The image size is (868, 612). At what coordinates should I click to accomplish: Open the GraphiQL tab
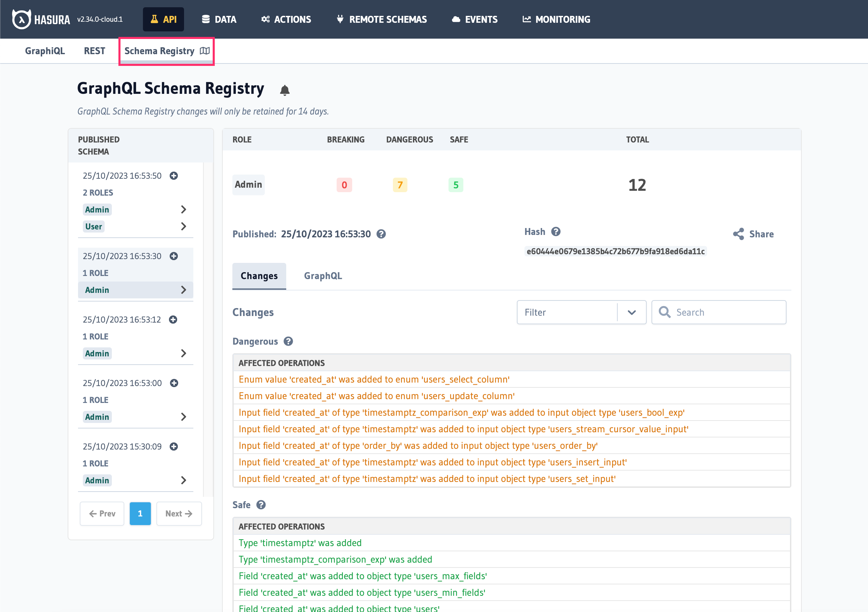coord(45,51)
